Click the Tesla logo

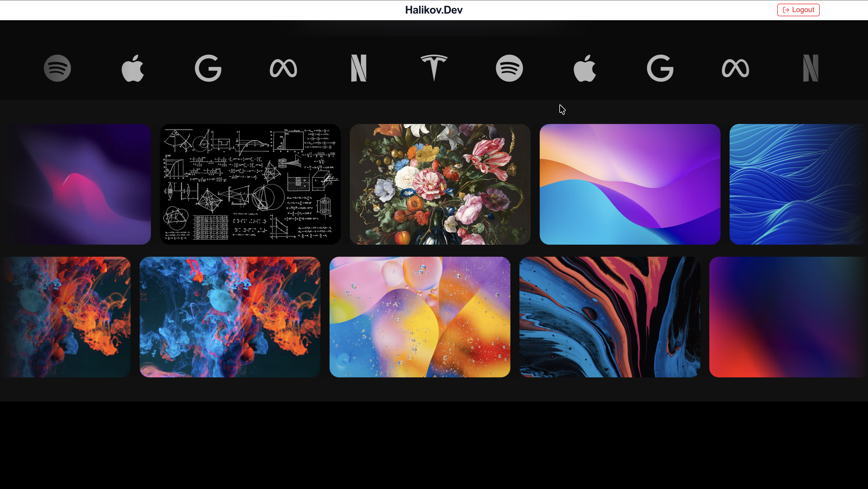[434, 68]
